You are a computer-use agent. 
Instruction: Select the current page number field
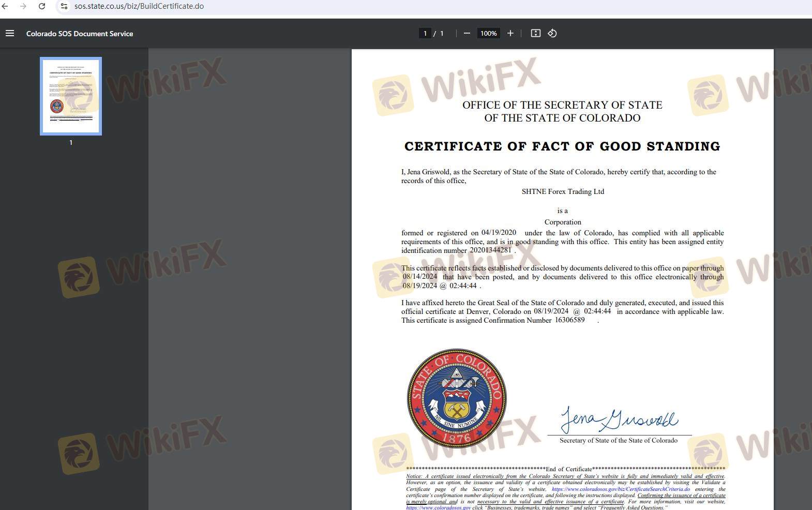pos(425,33)
